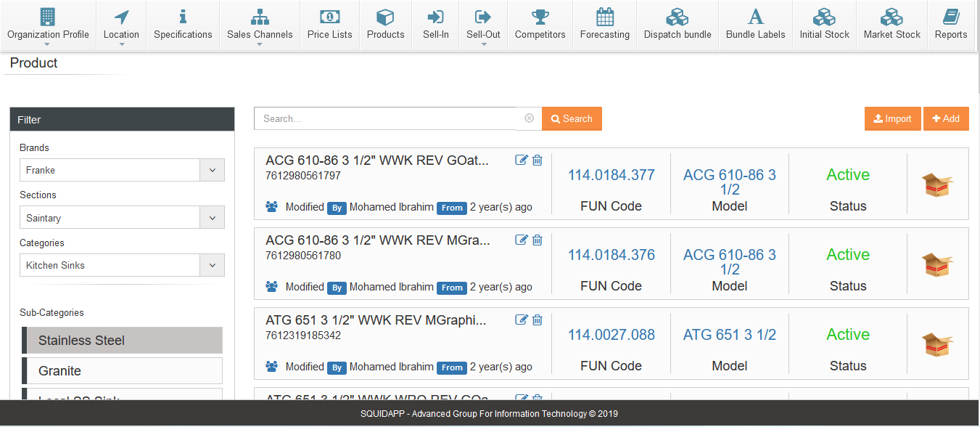Clear the search field with the X icon
Screen dimensions: 980x427
(529, 118)
